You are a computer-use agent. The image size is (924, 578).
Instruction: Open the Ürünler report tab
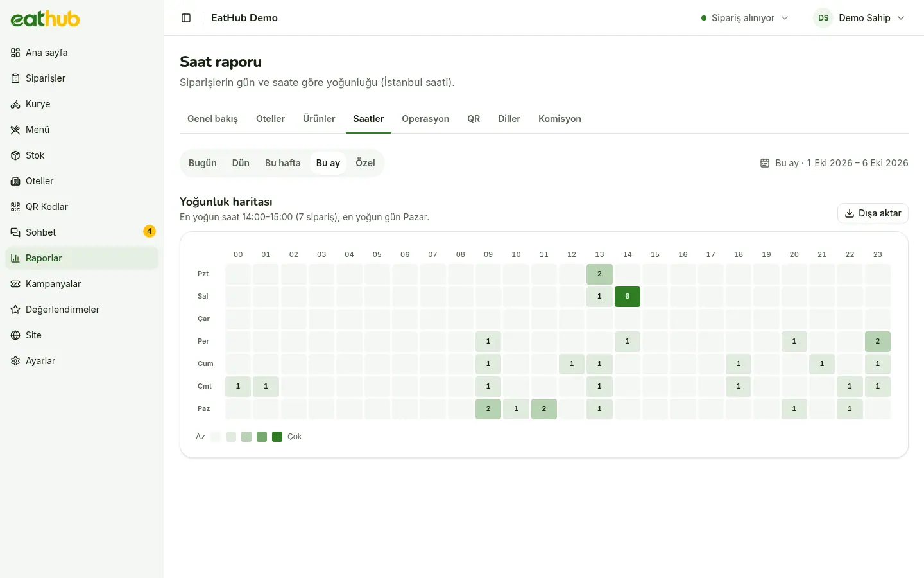[x=319, y=119]
